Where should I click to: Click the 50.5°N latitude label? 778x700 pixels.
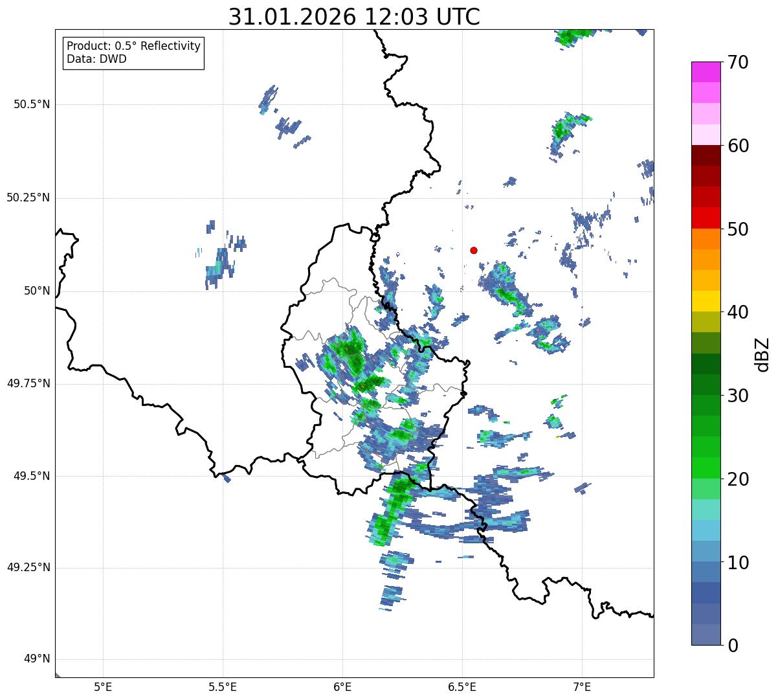point(32,105)
